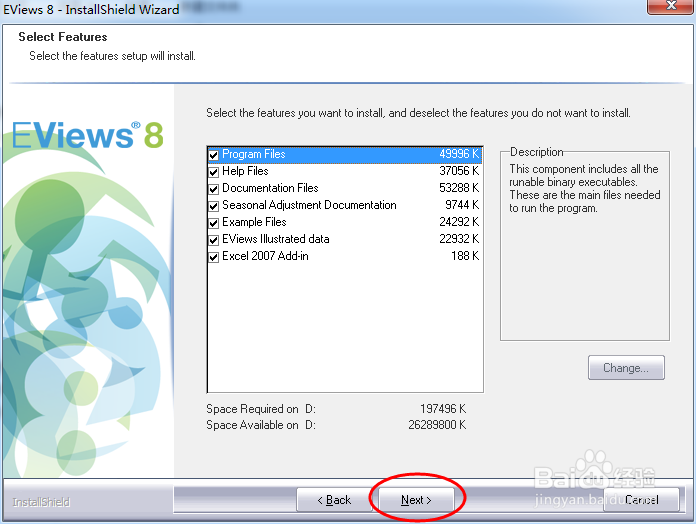696x524 pixels.
Task: Select the Help Files feature label
Action: pos(245,171)
